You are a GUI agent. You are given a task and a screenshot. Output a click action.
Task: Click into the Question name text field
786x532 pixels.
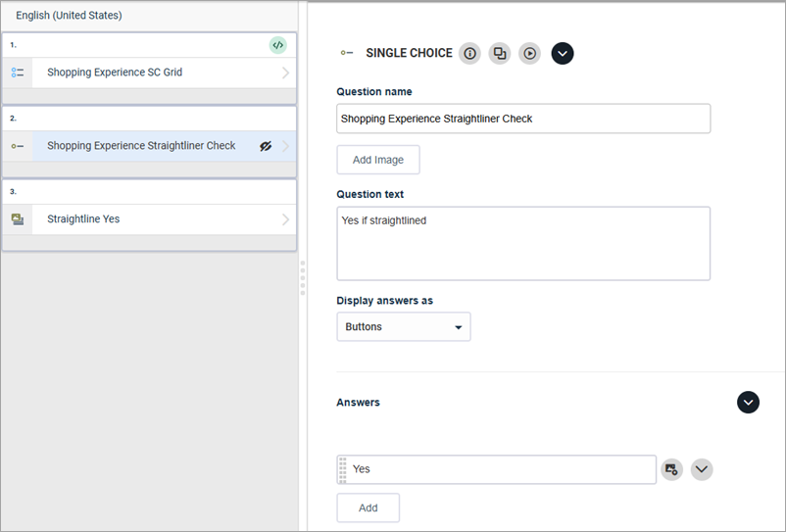pos(523,119)
